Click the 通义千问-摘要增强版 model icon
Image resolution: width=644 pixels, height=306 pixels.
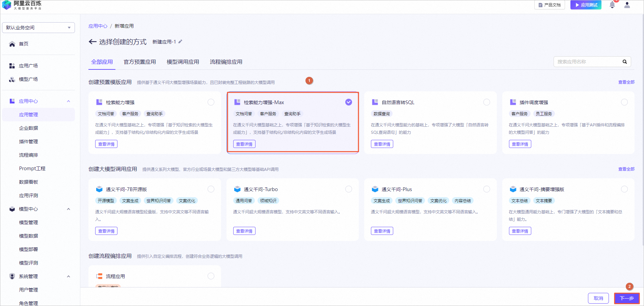click(513, 189)
